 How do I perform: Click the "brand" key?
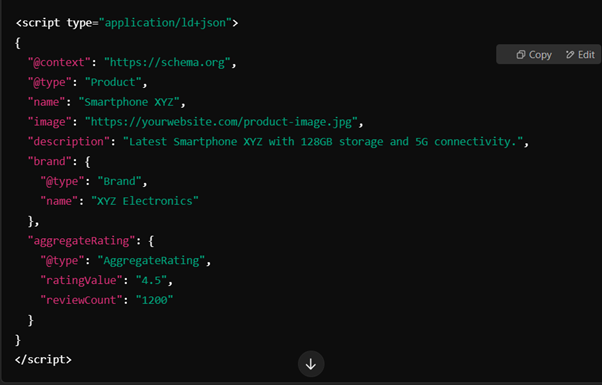[x=50, y=162]
